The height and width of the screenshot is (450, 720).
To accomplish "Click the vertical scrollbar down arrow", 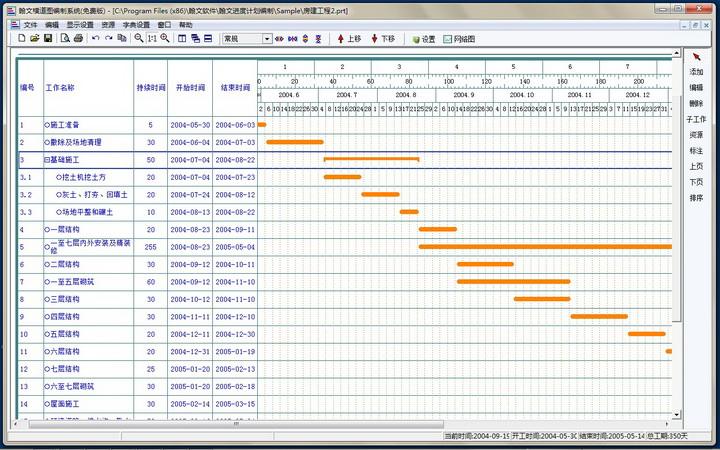I will (x=676, y=414).
